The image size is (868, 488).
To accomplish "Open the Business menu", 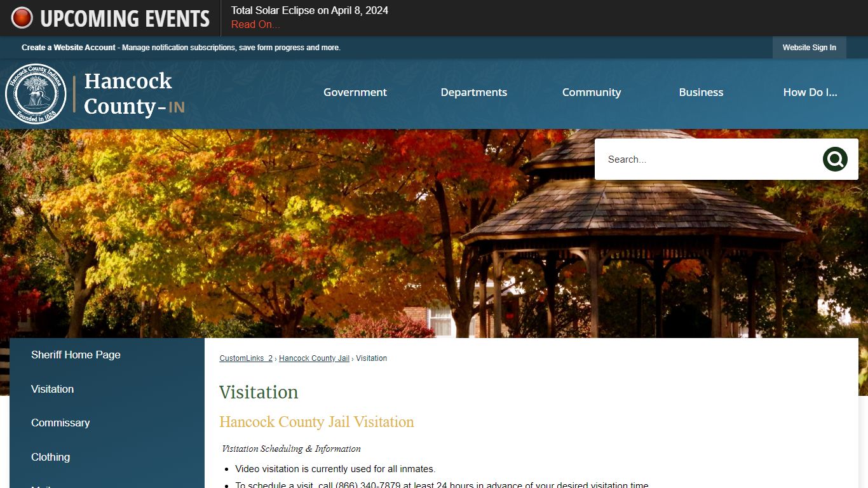I will 701,92.
